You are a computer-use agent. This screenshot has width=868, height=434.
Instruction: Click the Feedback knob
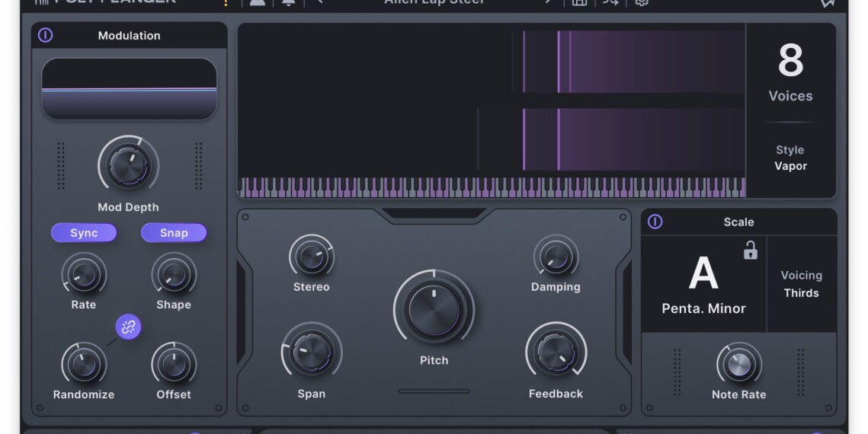tap(556, 353)
